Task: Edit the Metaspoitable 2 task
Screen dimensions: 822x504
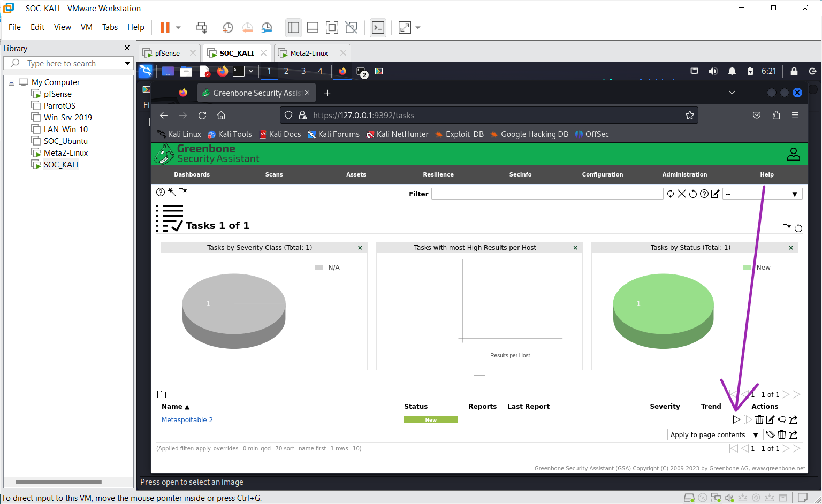Action: 770,419
